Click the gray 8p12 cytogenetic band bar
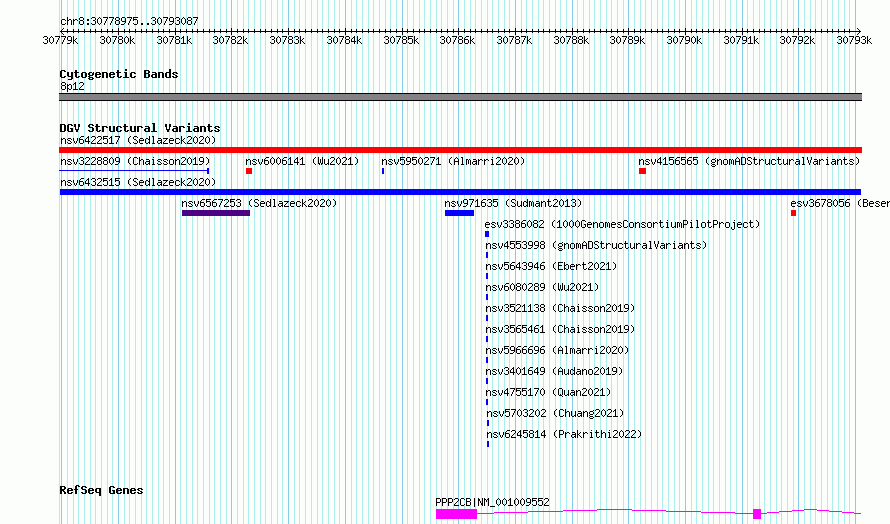The image size is (890, 524). point(460,97)
